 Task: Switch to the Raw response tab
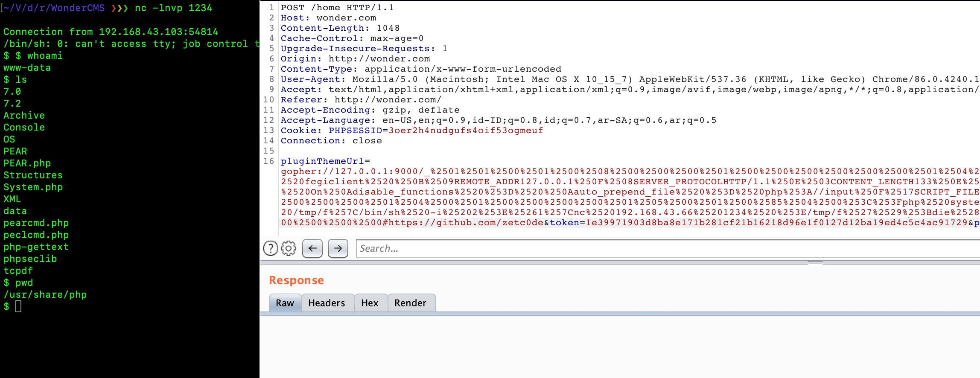[x=285, y=303]
